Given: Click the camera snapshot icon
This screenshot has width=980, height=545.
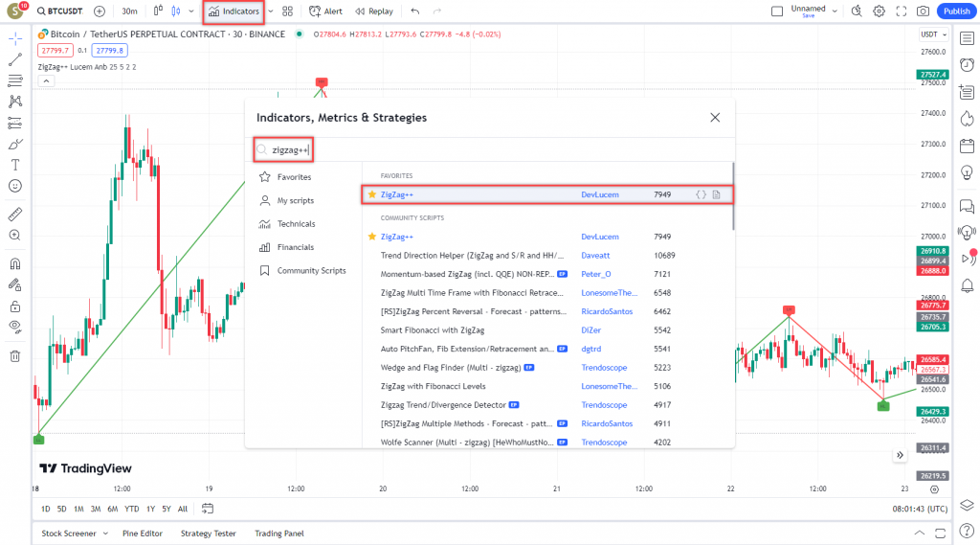Looking at the screenshot, I should [x=923, y=11].
